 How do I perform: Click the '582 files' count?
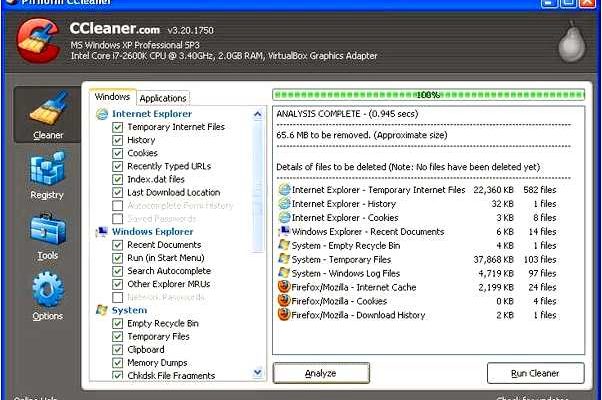click(x=540, y=190)
